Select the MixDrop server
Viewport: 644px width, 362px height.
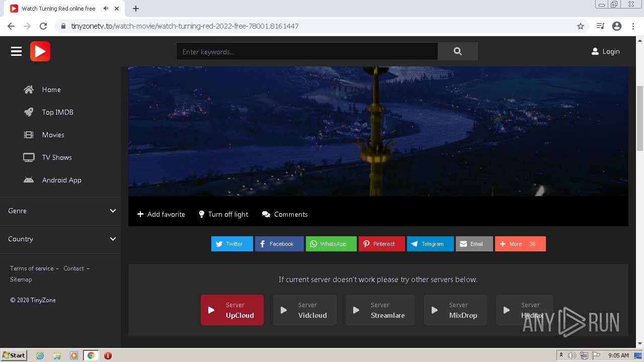(x=455, y=310)
